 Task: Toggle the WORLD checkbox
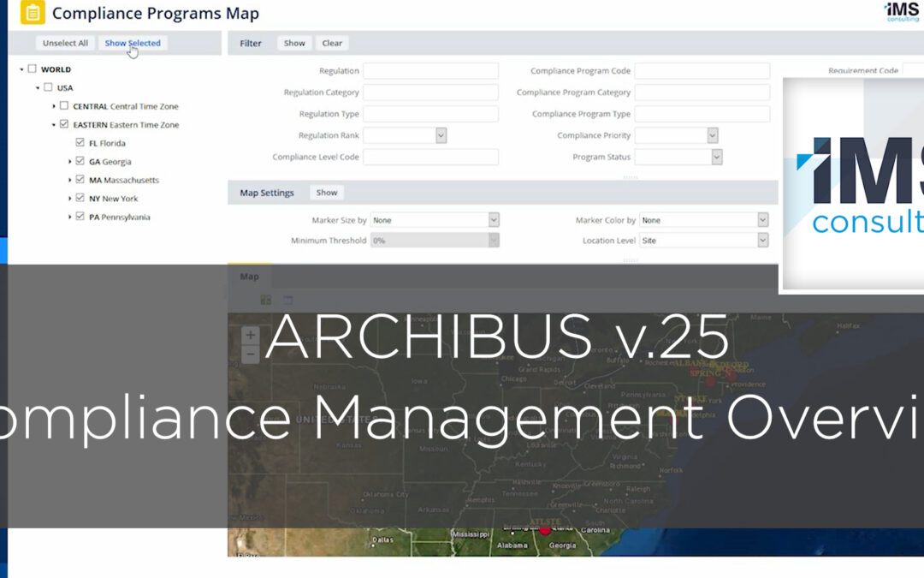tap(33, 69)
